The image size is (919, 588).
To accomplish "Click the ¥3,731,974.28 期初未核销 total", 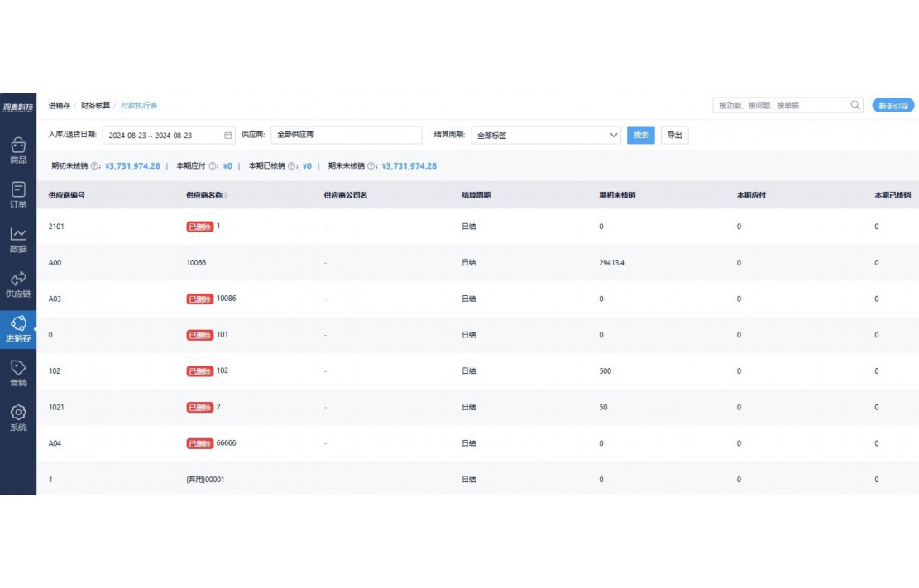I will (132, 166).
